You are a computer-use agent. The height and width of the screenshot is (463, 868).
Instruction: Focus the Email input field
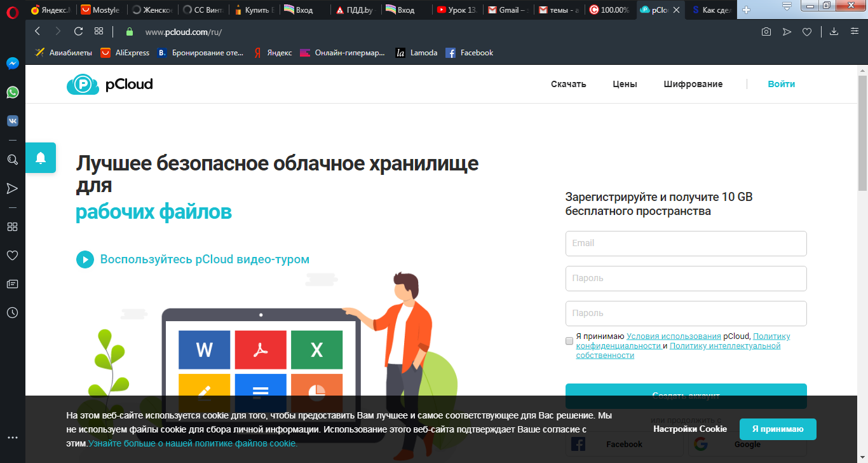(686, 243)
